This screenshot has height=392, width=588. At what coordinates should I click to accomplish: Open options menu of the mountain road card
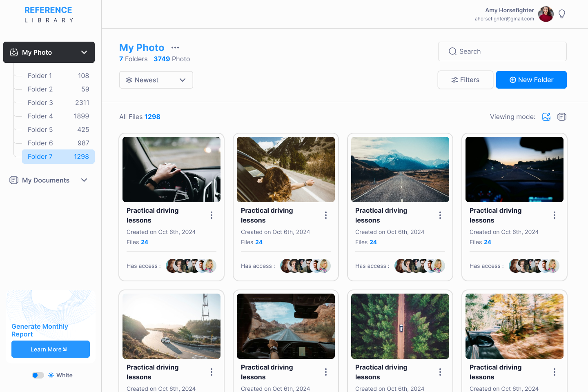tap(440, 215)
